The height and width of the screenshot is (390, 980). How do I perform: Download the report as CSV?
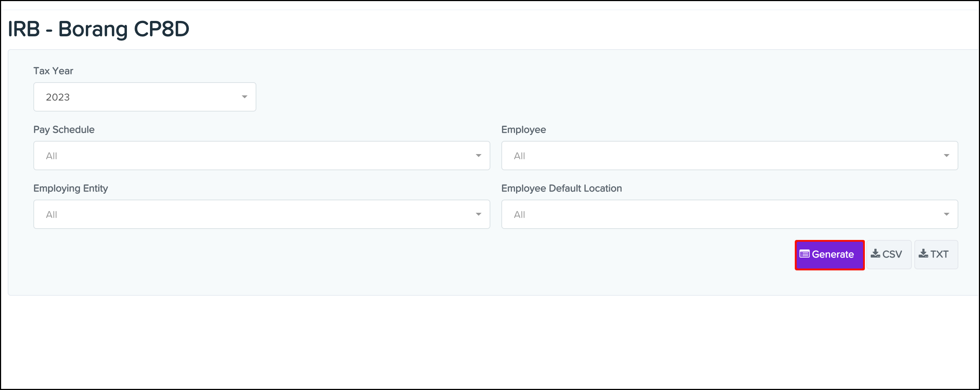(888, 254)
